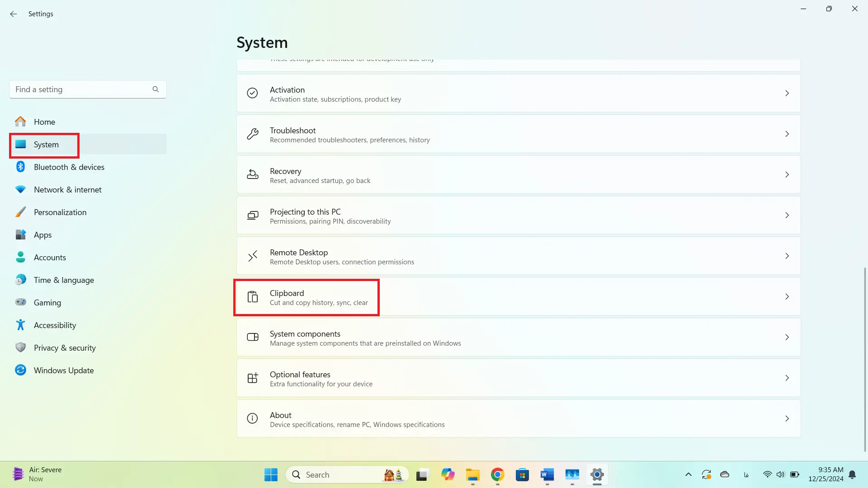
Task: Go to Windows Update in sidebar
Action: [x=63, y=371]
